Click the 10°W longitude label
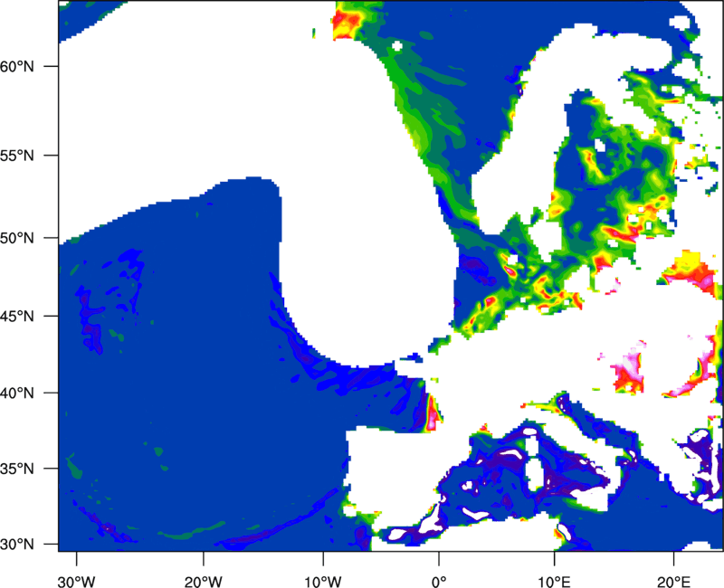 click(323, 582)
